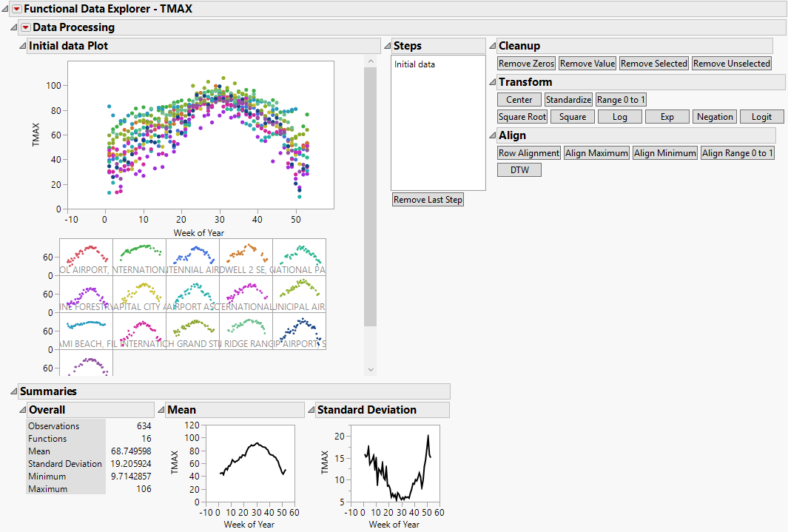Select Initial data in Steps list
The image size is (788, 532).
click(414, 64)
